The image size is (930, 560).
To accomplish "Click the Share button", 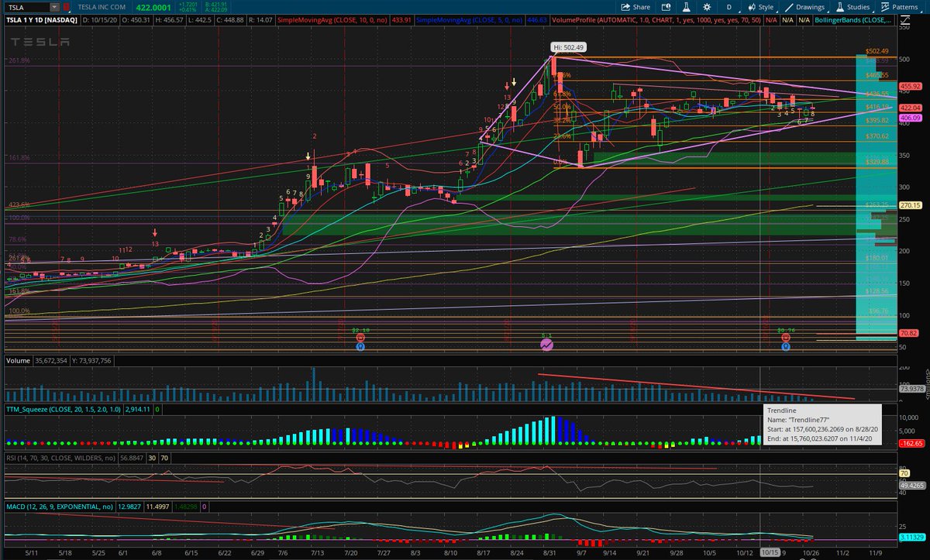I will 635,7.
